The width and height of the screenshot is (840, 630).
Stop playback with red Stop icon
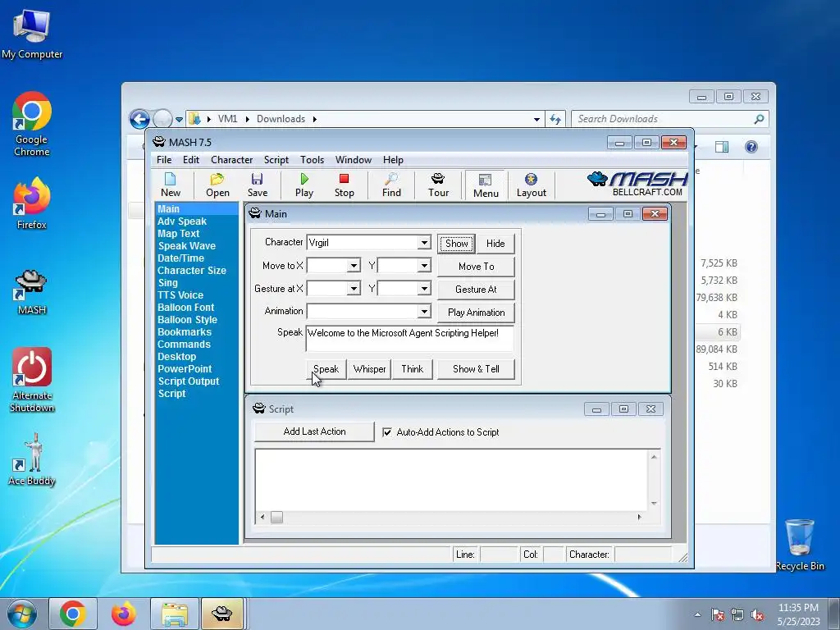point(344,185)
